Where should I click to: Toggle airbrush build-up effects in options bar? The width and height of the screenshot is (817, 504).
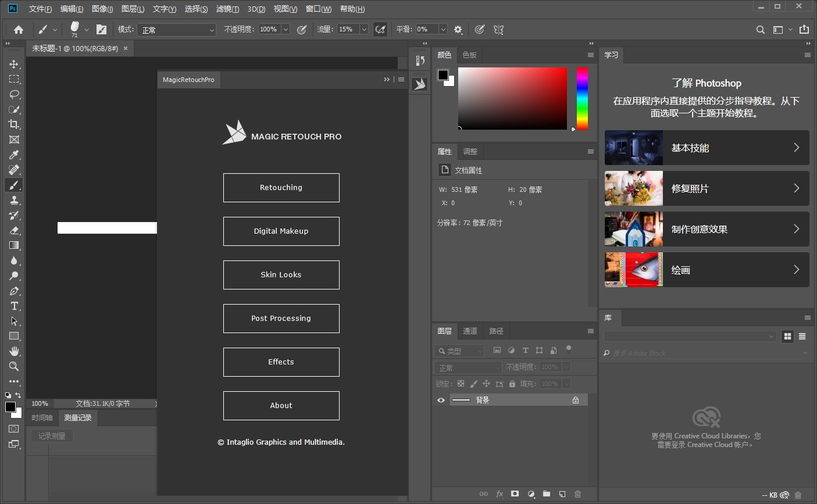(x=380, y=29)
